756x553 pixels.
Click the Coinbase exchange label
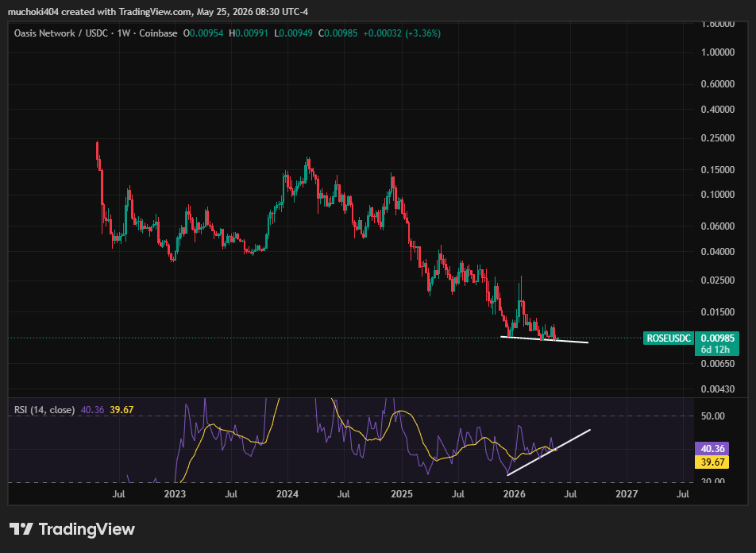point(158,33)
